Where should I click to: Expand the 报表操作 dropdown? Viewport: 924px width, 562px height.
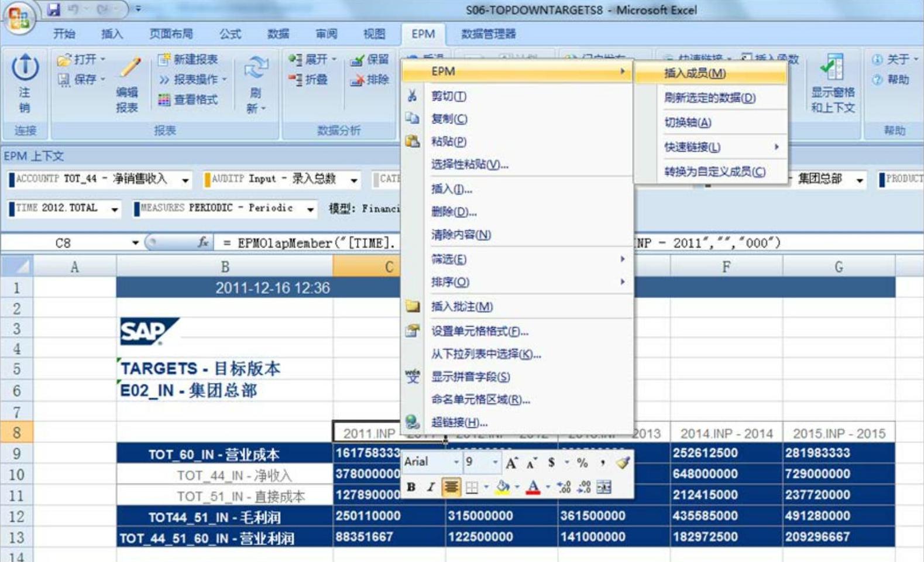coord(224,80)
